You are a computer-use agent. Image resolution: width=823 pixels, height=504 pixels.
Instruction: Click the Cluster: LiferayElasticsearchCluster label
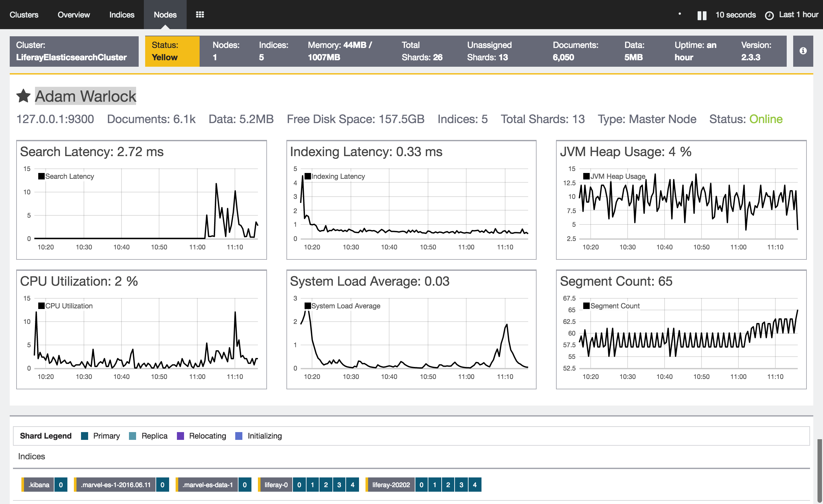pyautogui.click(x=74, y=51)
